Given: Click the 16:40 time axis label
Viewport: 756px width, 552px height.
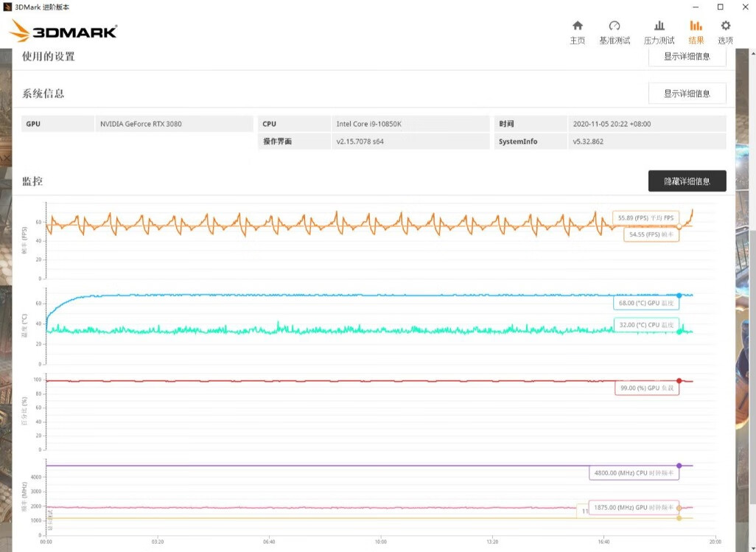Looking at the screenshot, I should click(603, 542).
